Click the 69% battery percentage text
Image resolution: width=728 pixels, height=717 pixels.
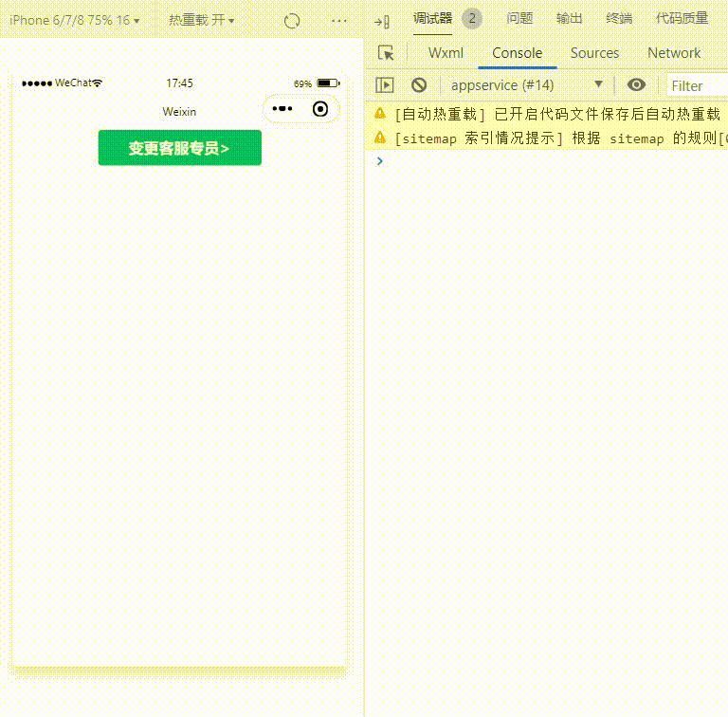302,83
